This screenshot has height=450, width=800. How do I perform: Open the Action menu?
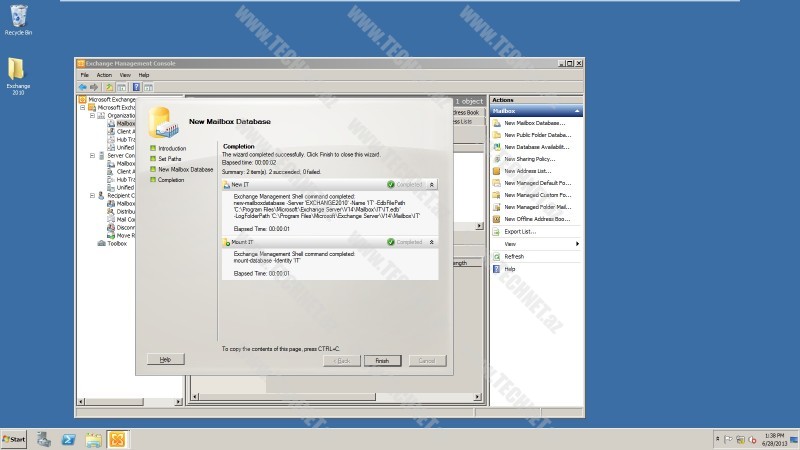tap(104, 75)
